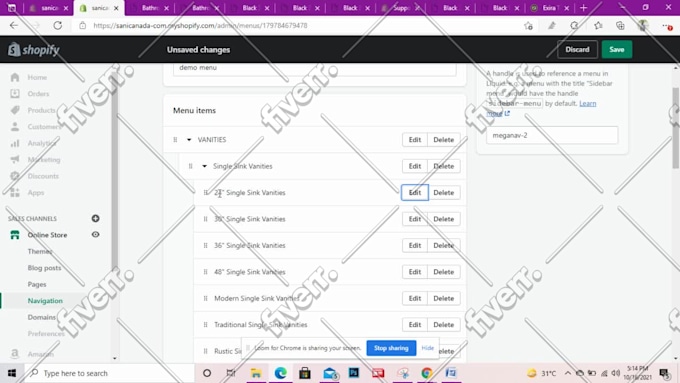Click the address bar URL
680x383 pixels.
[x=200, y=26]
